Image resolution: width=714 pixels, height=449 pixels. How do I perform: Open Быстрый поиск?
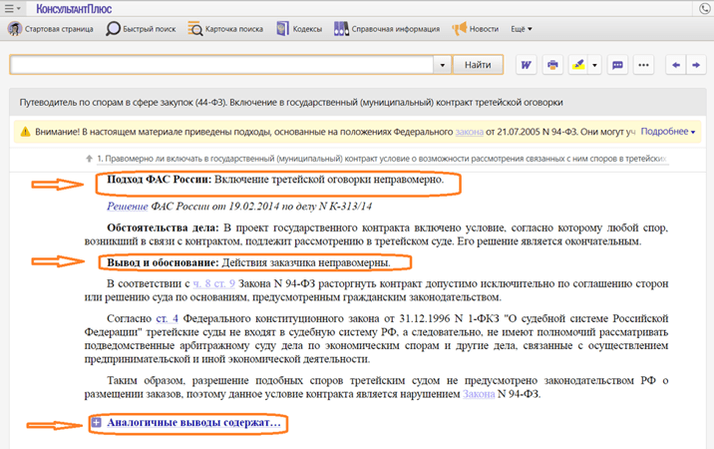[x=141, y=29]
